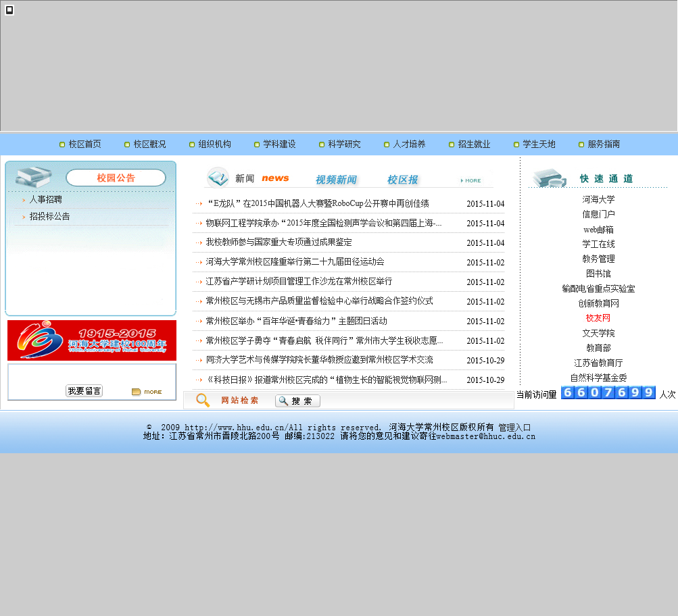
Task: Open news 《科技日报》报道植物生长物联网
Action: tap(326, 380)
